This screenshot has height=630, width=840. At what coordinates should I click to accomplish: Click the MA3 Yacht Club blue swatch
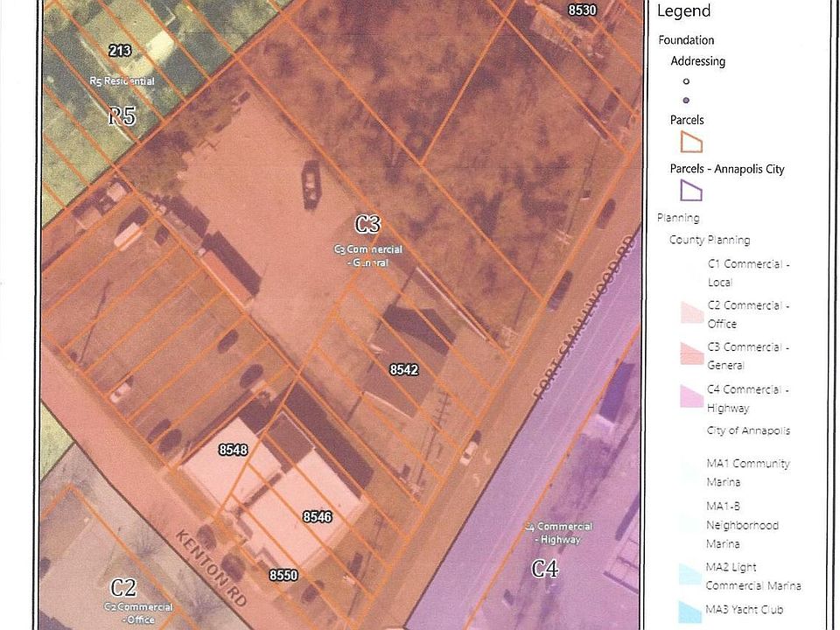pos(690,612)
